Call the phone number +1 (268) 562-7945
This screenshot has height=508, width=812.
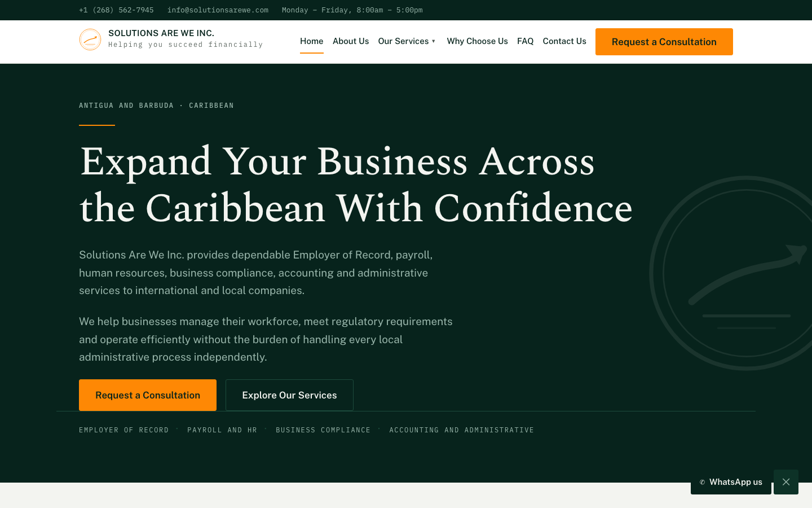pos(116,10)
